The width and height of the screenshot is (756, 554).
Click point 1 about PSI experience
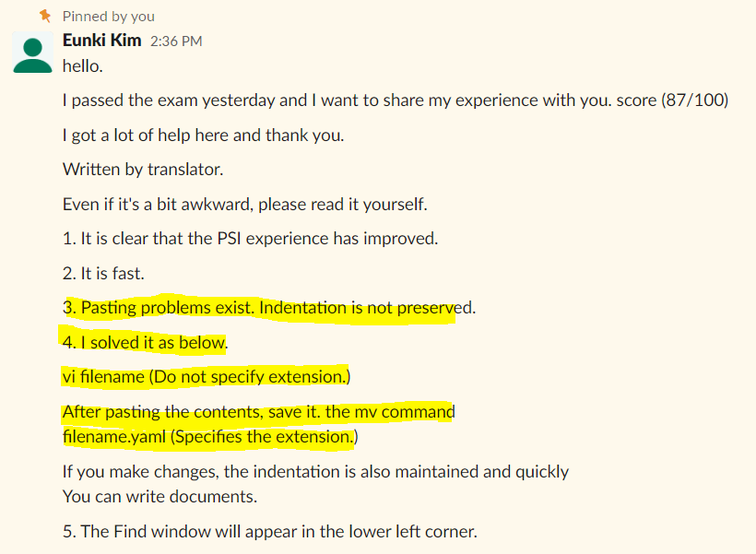point(250,239)
